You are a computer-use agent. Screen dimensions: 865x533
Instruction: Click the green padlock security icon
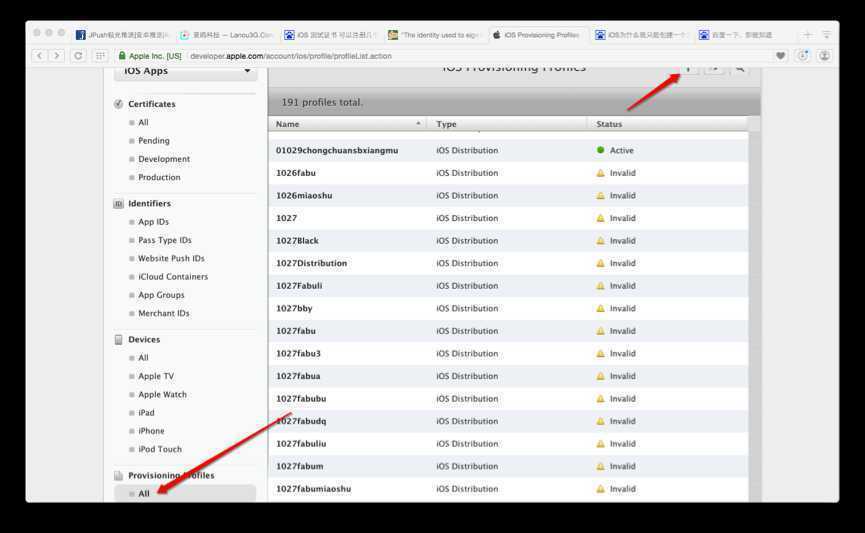(122, 56)
